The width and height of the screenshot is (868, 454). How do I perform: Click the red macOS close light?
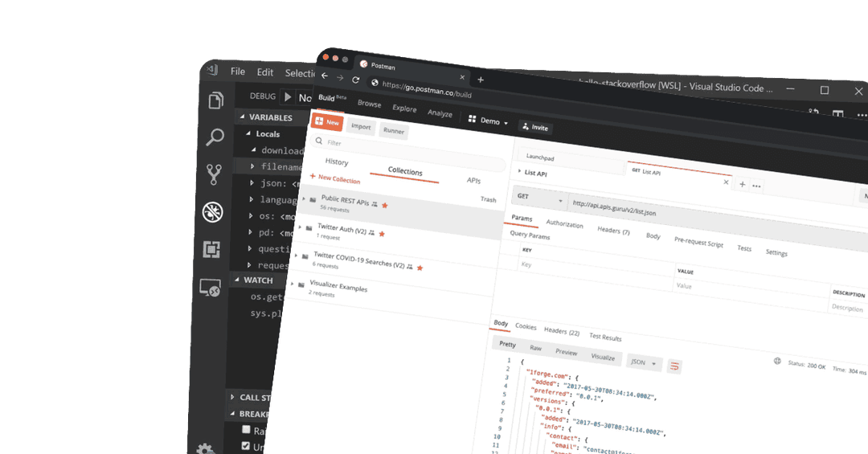point(325,57)
